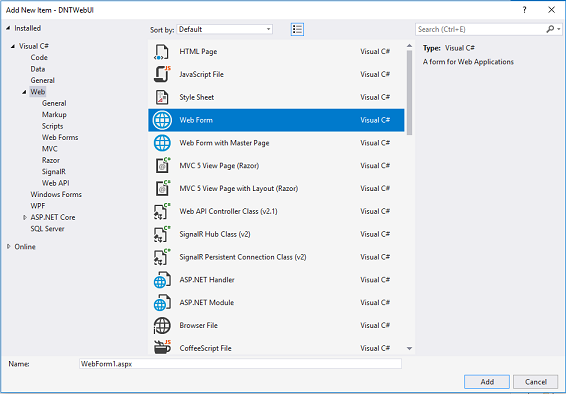566x394 pixels.
Task: Select the Web Forms category
Action: click(60, 137)
